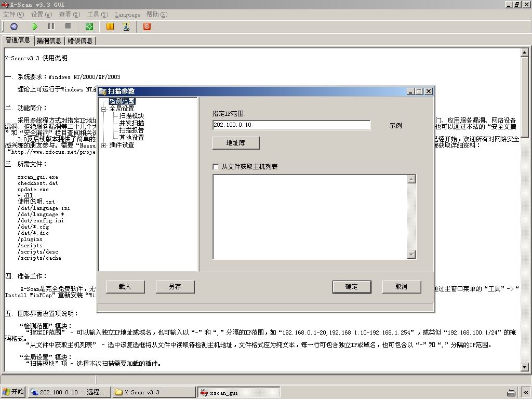Click the orange info toolbar icon
Image resolution: width=532 pixels, height=399 pixels.
coord(110,26)
